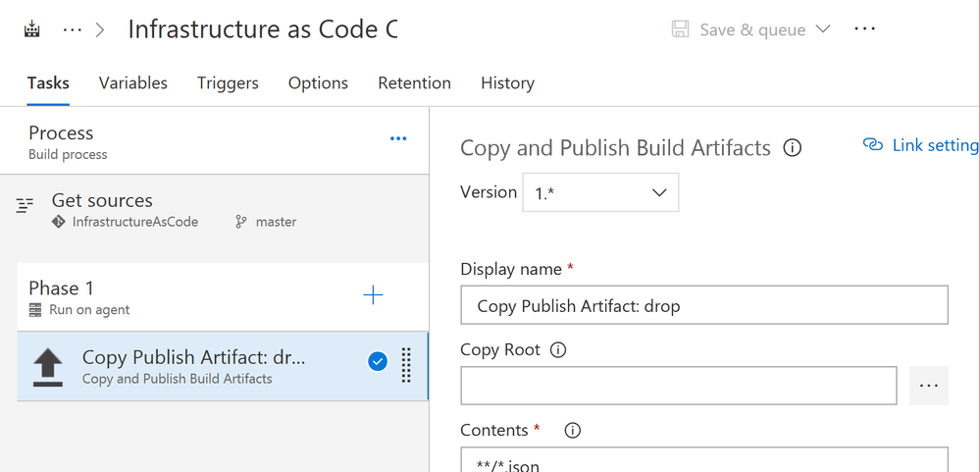Click the Run on agent server icon

(35, 309)
